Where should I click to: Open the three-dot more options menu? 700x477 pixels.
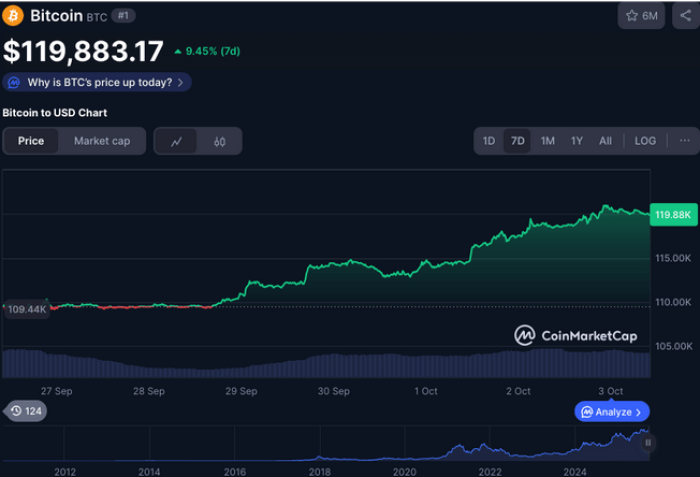pos(684,141)
